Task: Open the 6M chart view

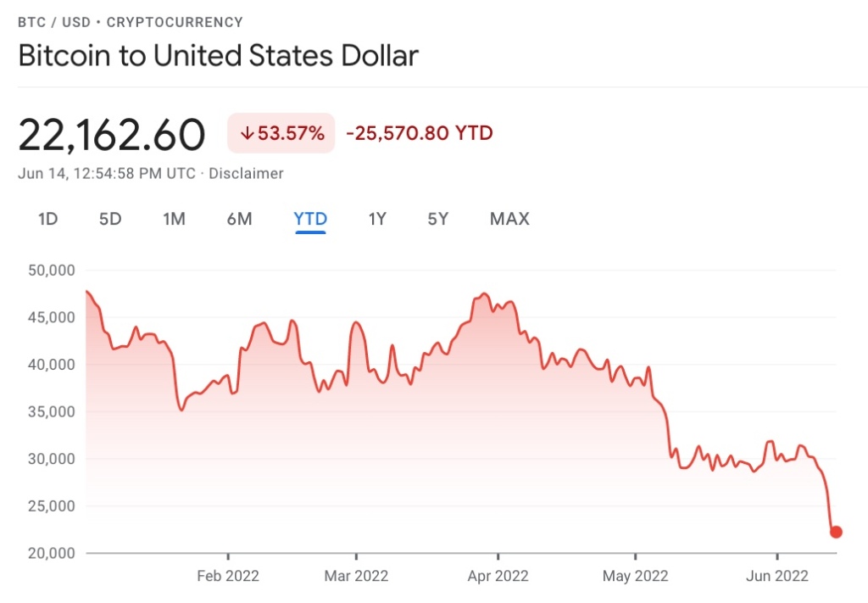Action: (x=239, y=219)
